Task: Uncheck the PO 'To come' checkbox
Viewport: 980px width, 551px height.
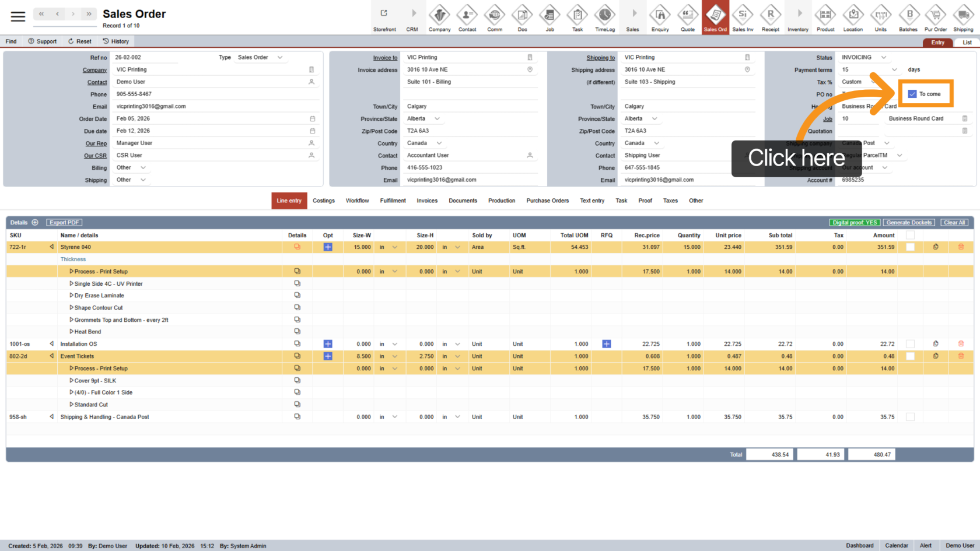Action: point(912,94)
